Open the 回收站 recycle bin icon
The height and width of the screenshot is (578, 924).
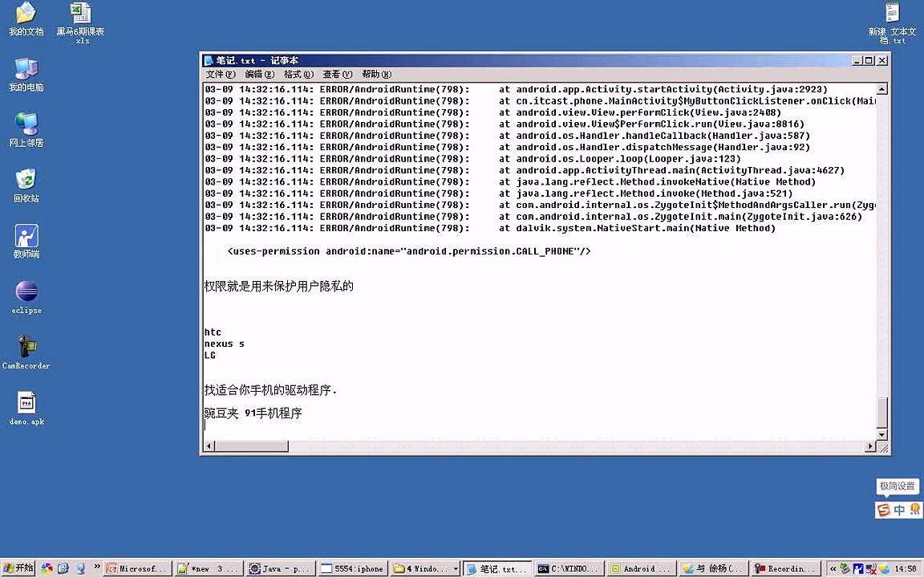coord(26,185)
